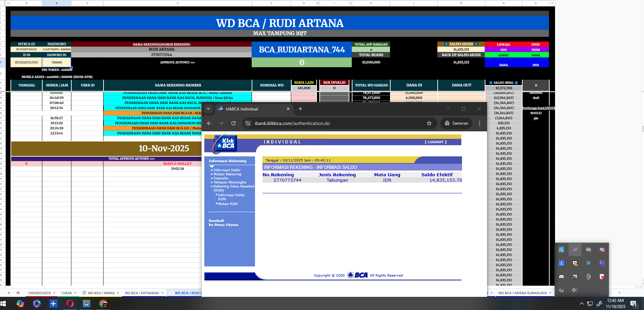The width and height of the screenshot is (644, 310).
Task: Select the BCA_RUDIARTANA_744 cell
Action: click(302, 50)
